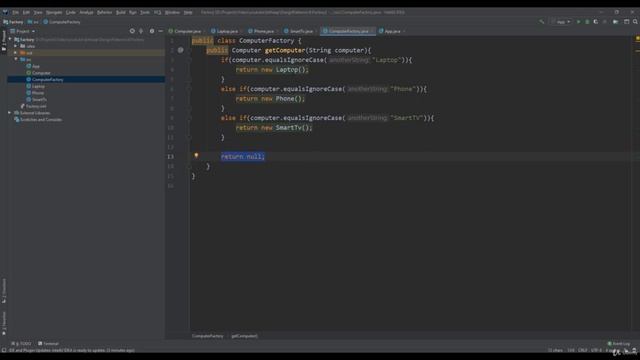This screenshot has height=360, width=640.
Task: Click the Favorites side tab on left edge
Action: (x=4, y=323)
